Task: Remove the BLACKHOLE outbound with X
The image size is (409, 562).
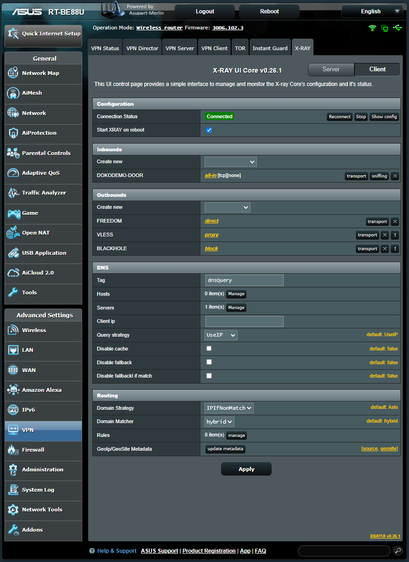Action: 385,249
